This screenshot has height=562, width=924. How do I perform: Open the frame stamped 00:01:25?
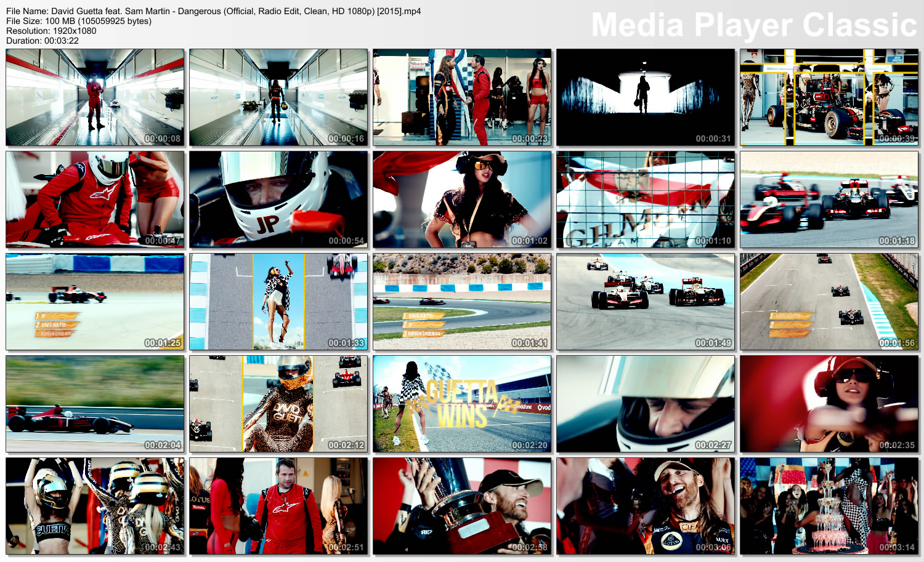click(95, 302)
